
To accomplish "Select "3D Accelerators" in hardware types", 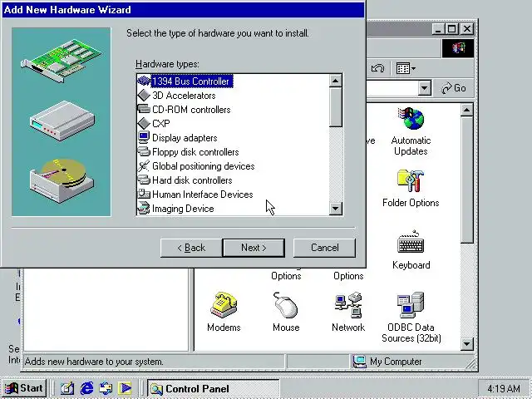I will tap(184, 96).
